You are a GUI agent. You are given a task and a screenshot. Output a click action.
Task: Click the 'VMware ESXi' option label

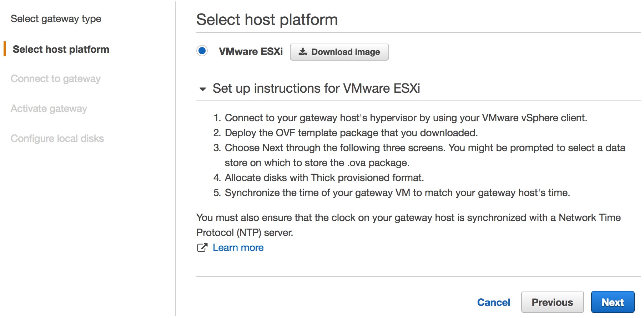click(251, 51)
